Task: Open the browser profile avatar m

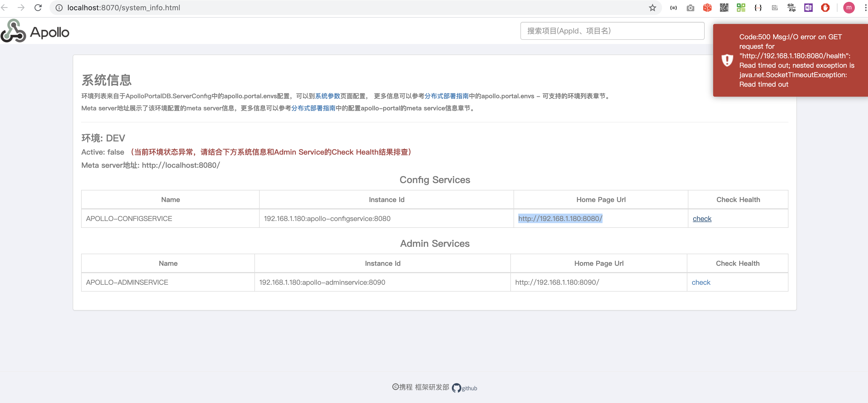Action: (x=849, y=7)
